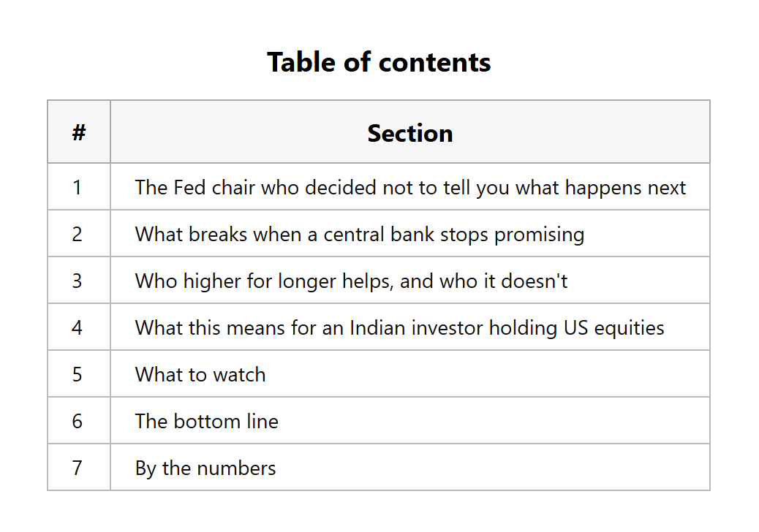759x532 pixels.
Task: Select the 'Section' column header
Action: click(x=410, y=132)
